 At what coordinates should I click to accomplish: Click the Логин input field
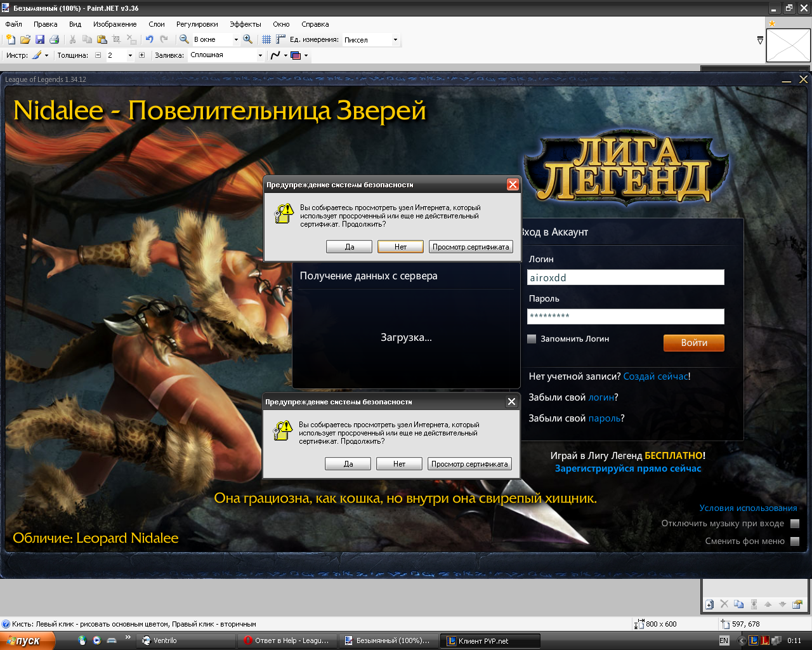[625, 277]
